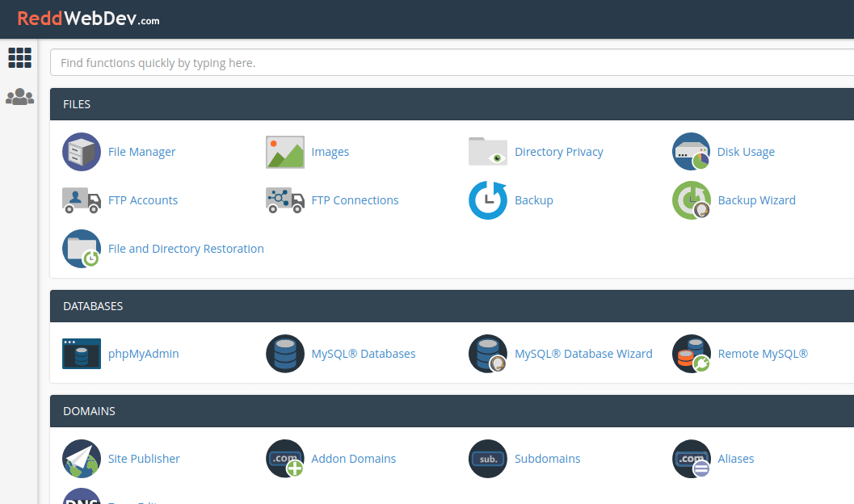Open the 'Remote MySQL®' text link
Screen dimensions: 854x504
click(763, 354)
